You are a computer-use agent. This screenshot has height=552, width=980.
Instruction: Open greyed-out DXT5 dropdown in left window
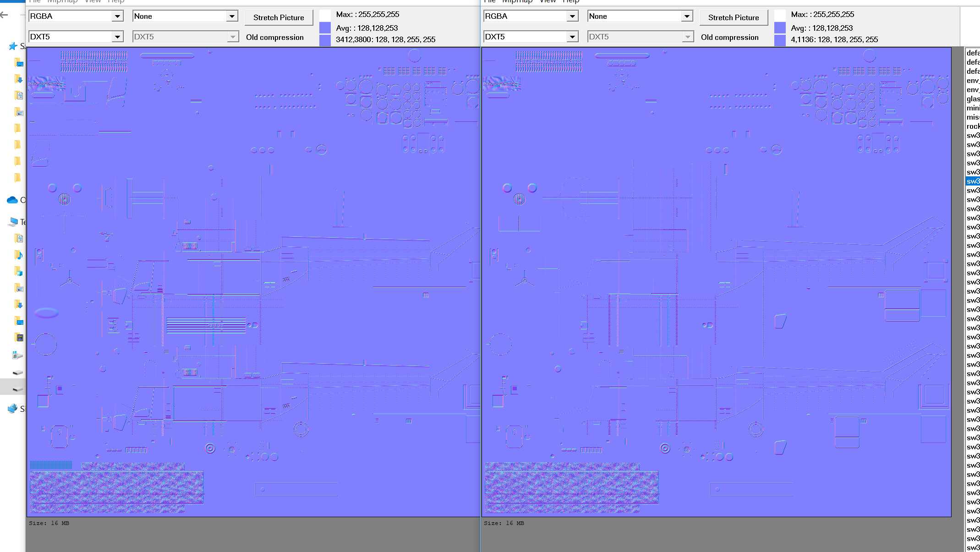(x=186, y=37)
